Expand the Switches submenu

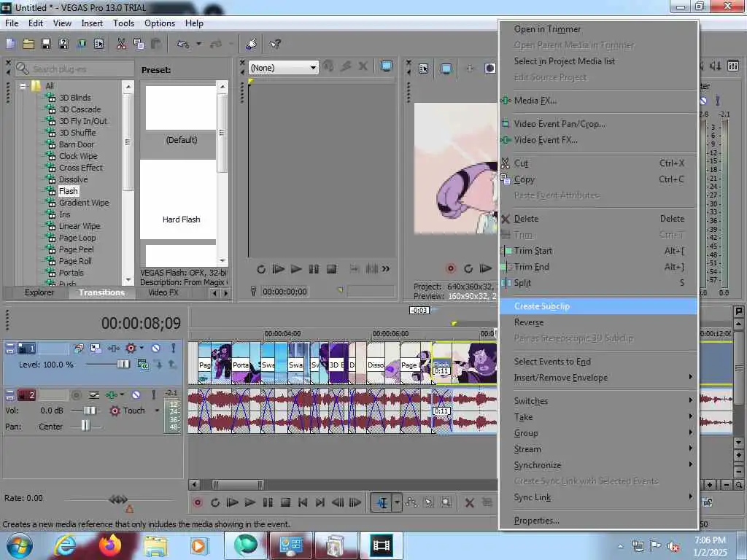598,401
